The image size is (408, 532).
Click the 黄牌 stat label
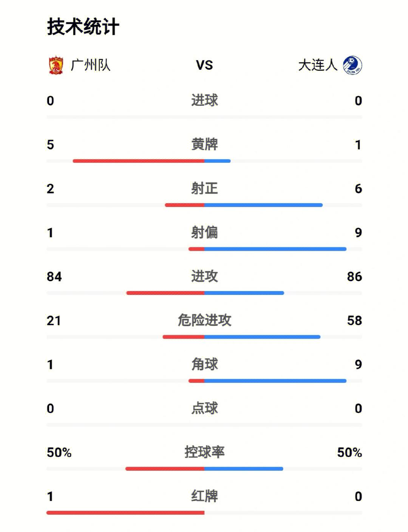click(204, 144)
